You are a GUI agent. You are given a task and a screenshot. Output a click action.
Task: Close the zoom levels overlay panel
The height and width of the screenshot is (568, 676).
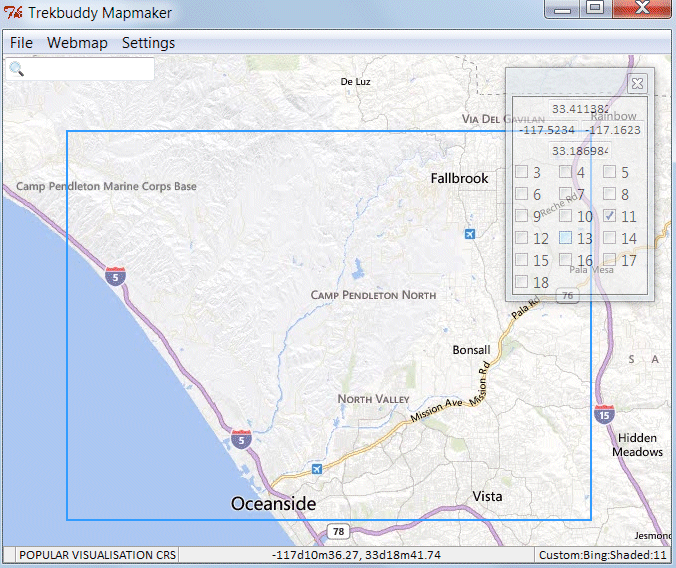(x=637, y=83)
